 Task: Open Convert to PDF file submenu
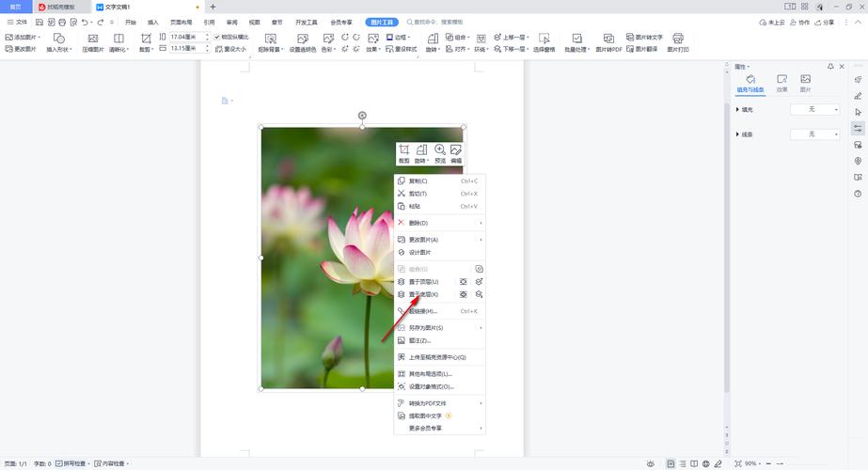pyautogui.click(x=439, y=403)
